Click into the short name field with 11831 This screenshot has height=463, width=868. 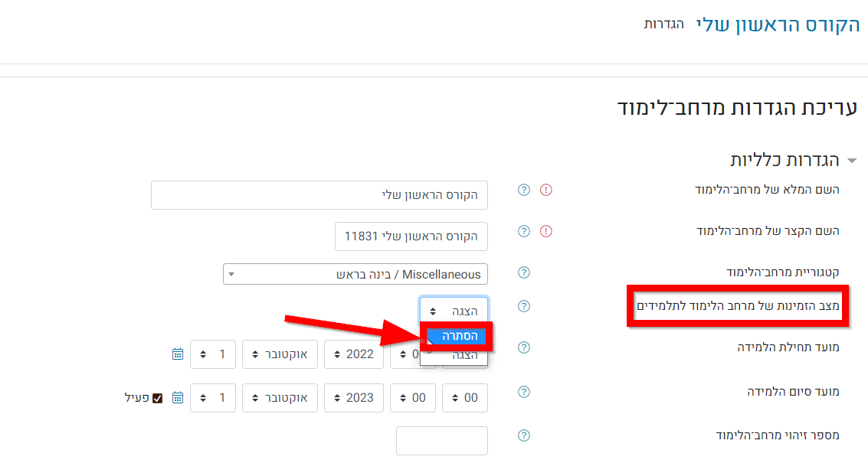pos(411,236)
